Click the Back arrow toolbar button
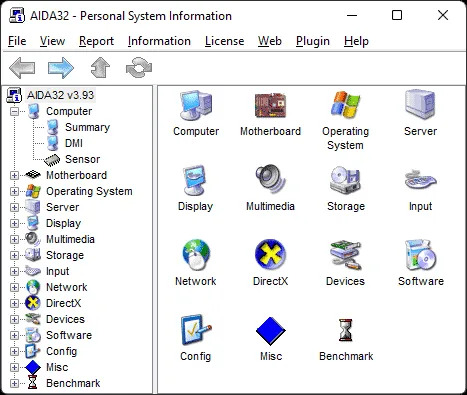The width and height of the screenshot is (467, 395). [x=22, y=68]
